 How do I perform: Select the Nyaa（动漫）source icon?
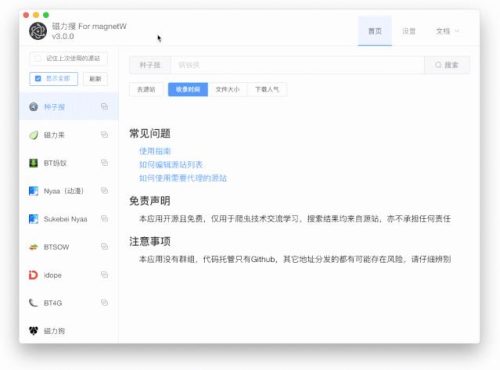33,191
